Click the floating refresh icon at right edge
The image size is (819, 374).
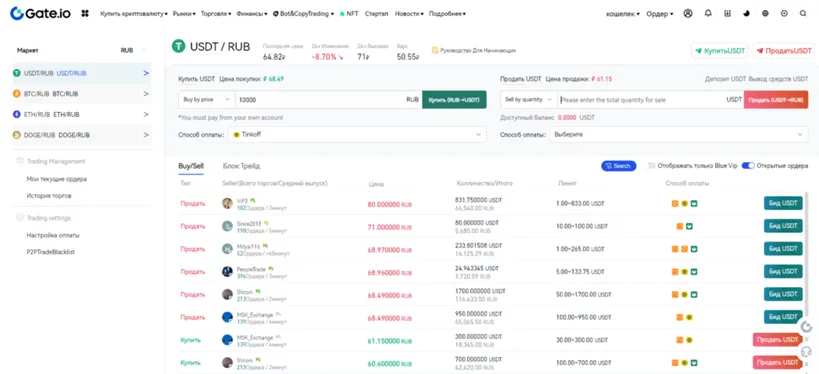click(806, 328)
